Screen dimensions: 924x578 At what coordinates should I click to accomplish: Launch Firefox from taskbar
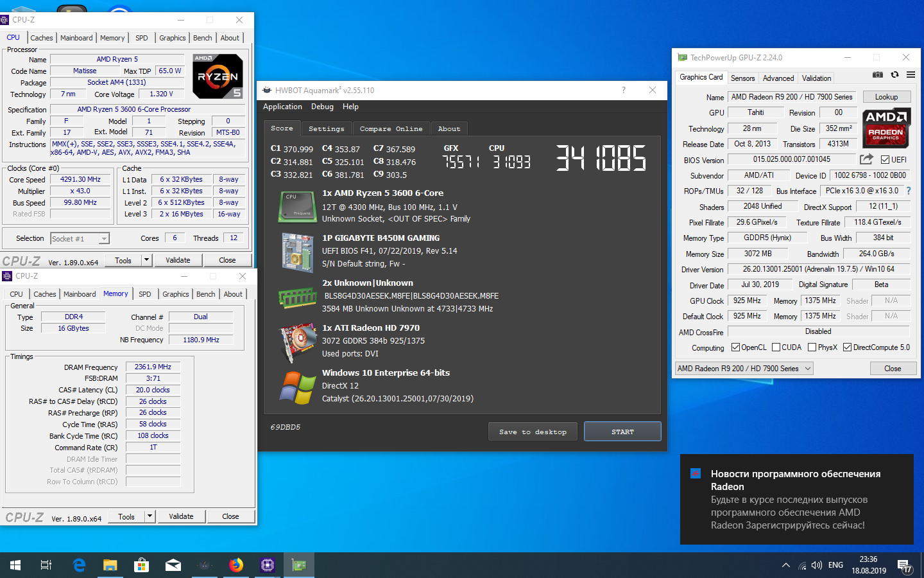(x=236, y=565)
